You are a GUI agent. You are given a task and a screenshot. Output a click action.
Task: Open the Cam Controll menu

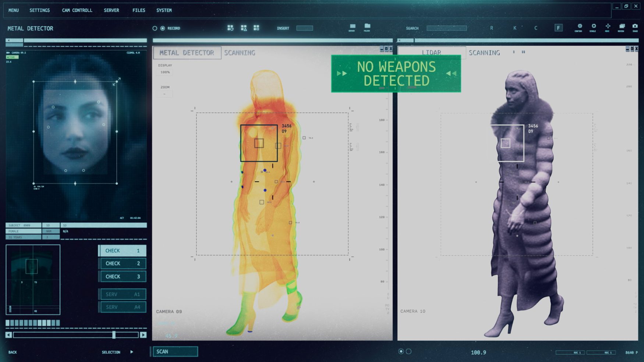[x=77, y=10]
